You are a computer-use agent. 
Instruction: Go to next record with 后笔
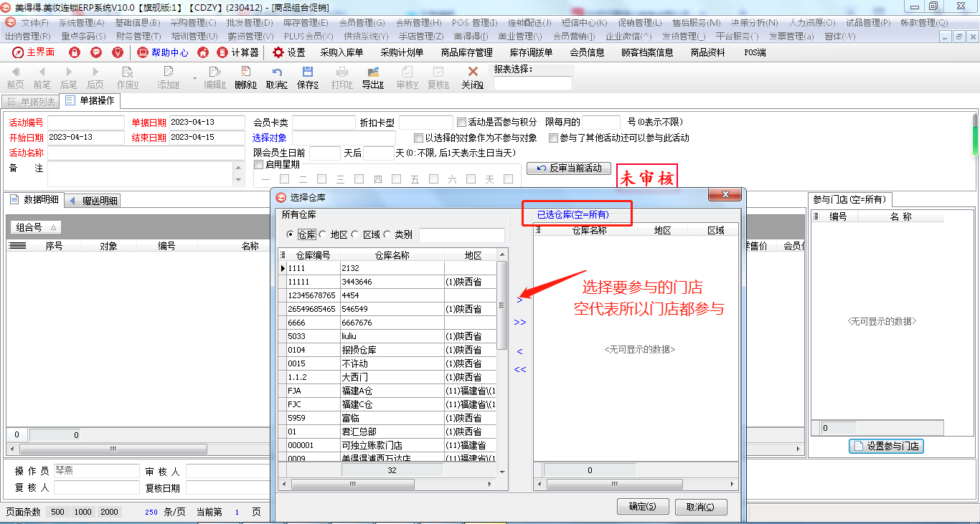[x=68, y=78]
